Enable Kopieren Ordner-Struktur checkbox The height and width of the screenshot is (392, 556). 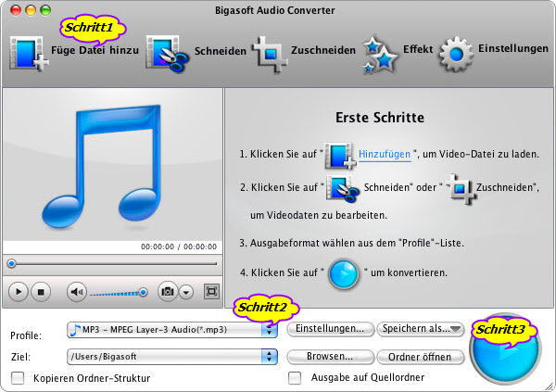[x=18, y=378]
